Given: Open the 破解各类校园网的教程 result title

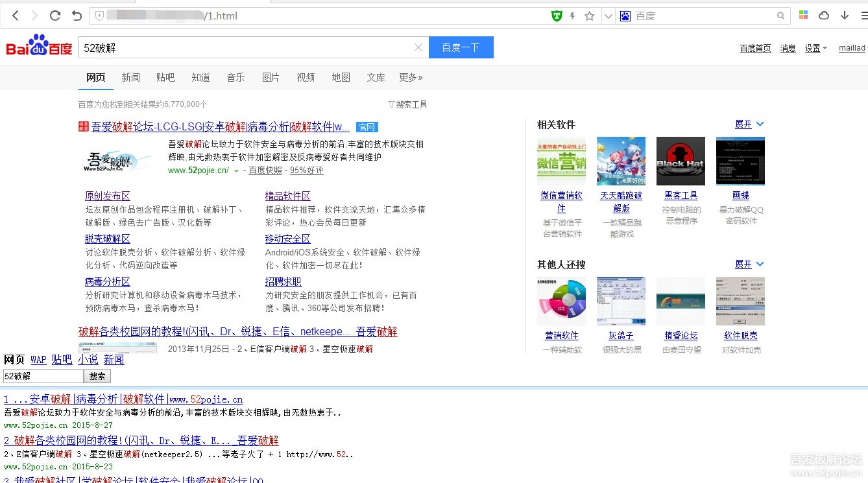Looking at the screenshot, I should tap(238, 332).
